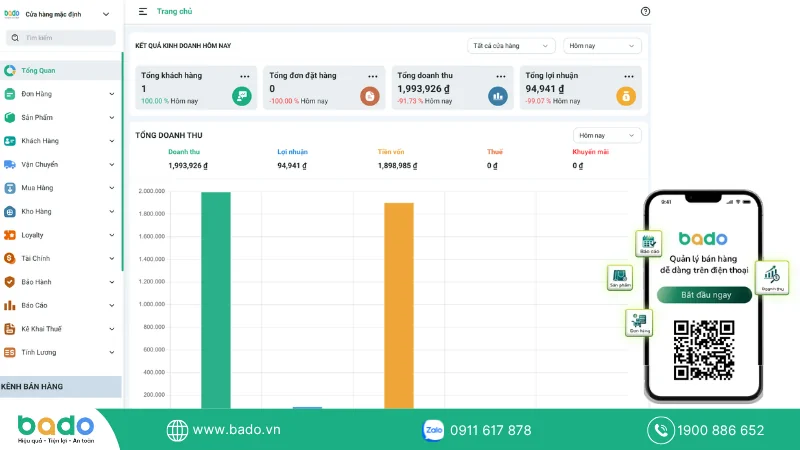
Task: Open the Tài Chính menu item
Action: point(61,258)
